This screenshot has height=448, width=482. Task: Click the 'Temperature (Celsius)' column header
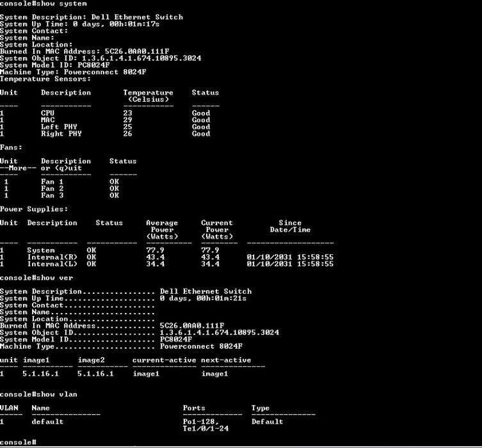click(x=148, y=96)
